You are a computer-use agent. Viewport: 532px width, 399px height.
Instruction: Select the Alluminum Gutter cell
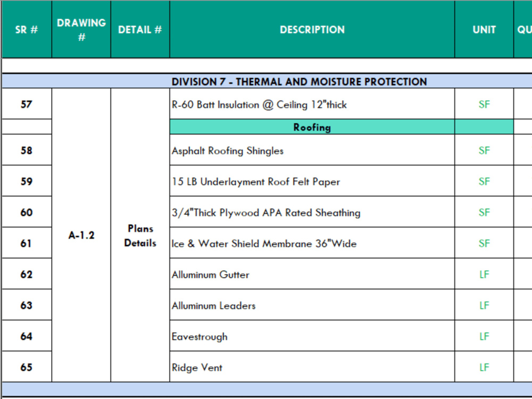(x=312, y=274)
